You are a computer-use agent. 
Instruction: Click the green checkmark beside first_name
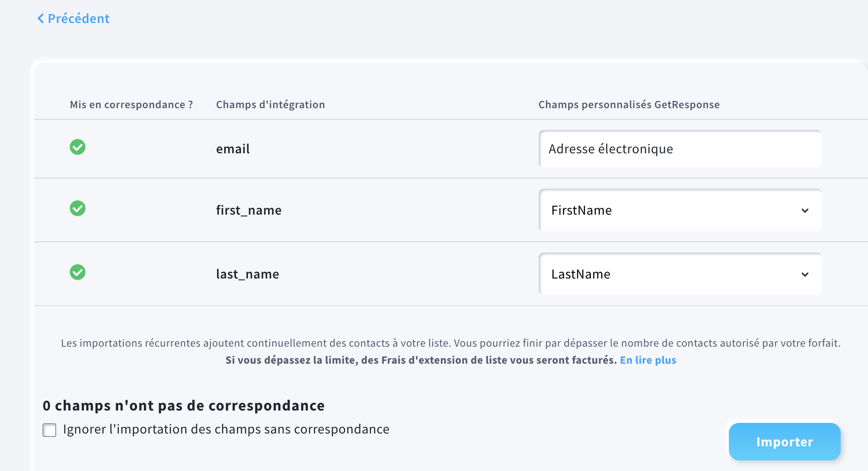point(77,208)
